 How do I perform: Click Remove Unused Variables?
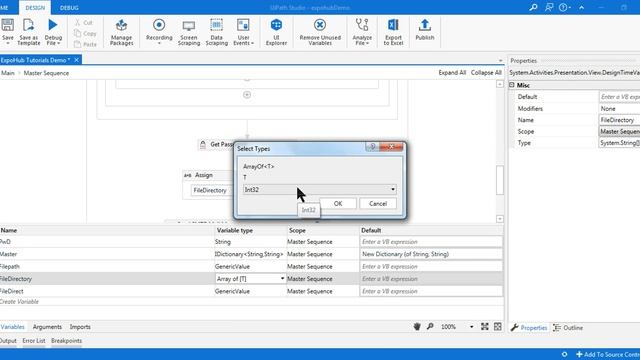(x=320, y=32)
